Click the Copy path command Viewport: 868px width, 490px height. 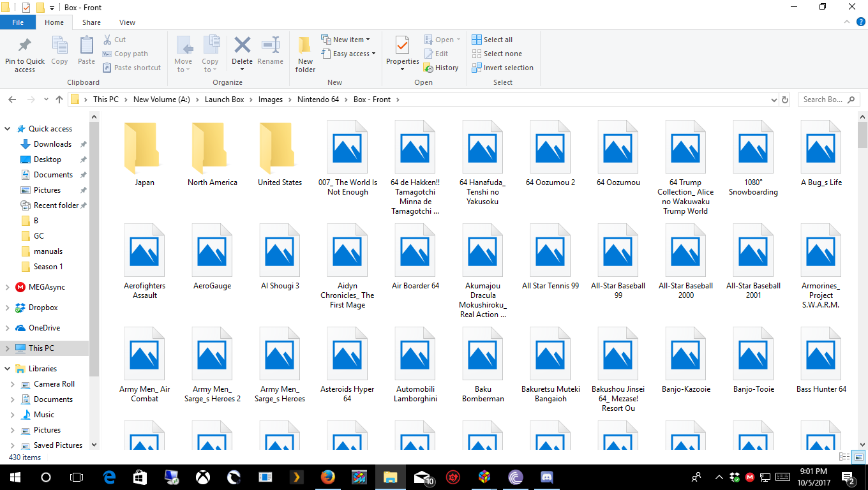coord(125,54)
